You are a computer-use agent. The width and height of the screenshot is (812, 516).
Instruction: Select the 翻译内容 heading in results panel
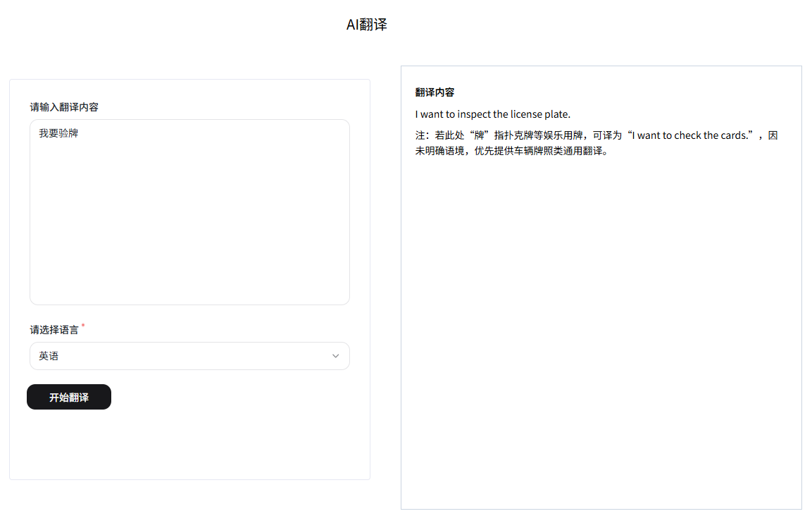434,92
